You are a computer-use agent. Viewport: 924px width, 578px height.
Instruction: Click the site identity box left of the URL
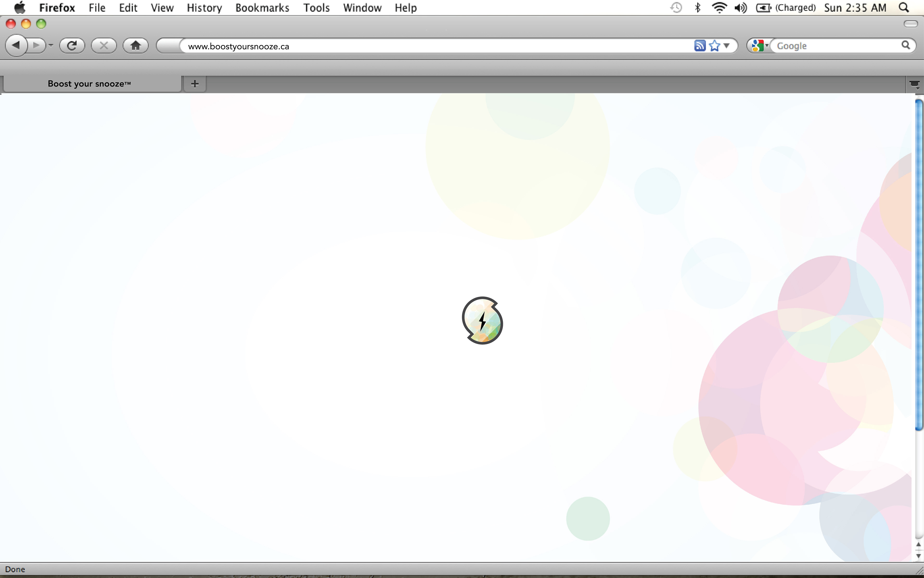click(168, 46)
